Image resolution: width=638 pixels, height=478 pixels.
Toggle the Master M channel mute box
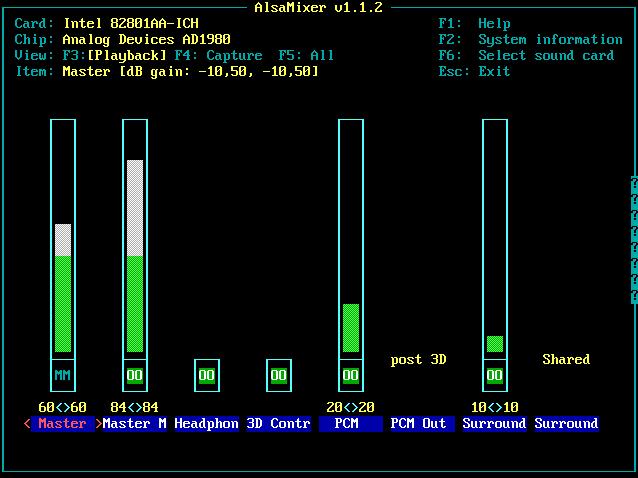coord(135,375)
